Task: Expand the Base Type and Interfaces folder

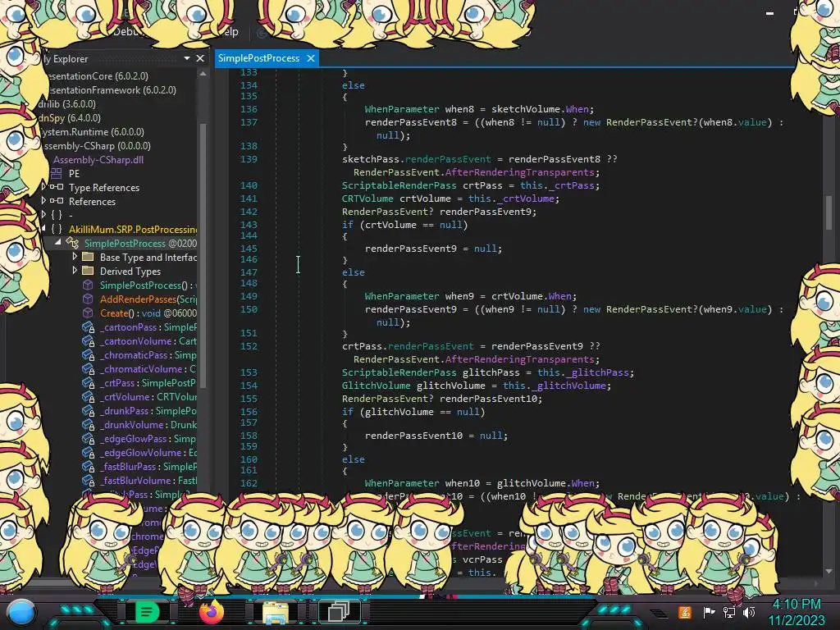Action: coord(75,257)
